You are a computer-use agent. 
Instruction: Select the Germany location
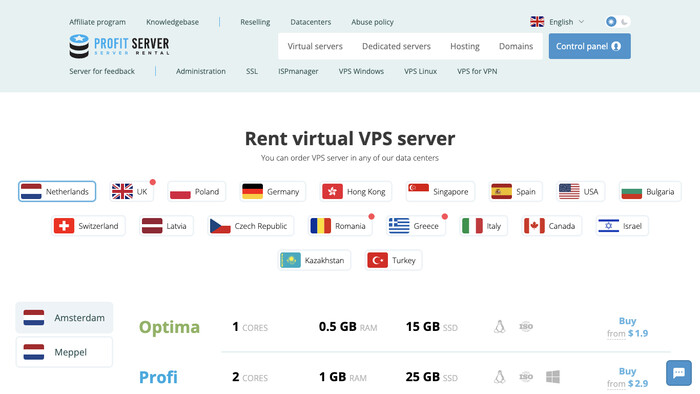tap(272, 191)
